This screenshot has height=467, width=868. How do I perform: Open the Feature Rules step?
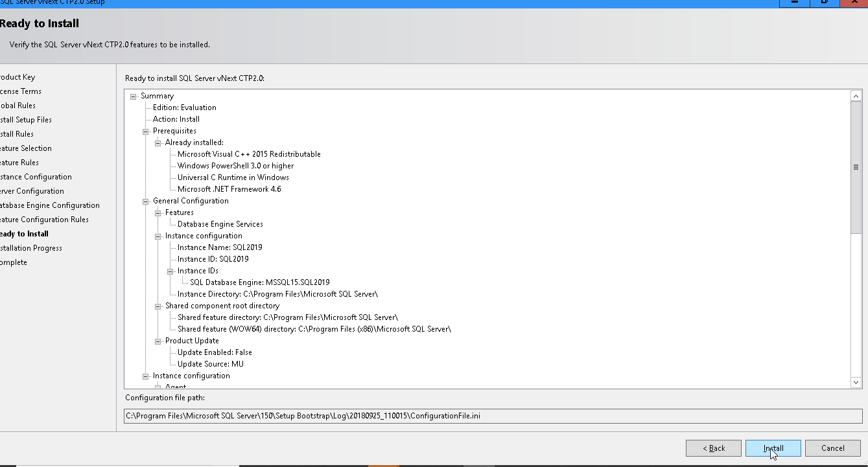pyautogui.click(x=19, y=163)
